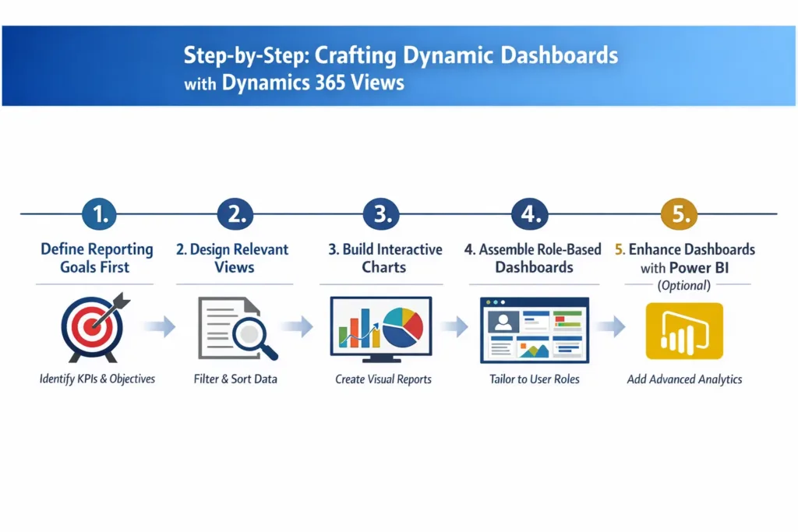Select the Design Relevant Views label
The width and height of the screenshot is (798, 532).
click(x=232, y=259)
